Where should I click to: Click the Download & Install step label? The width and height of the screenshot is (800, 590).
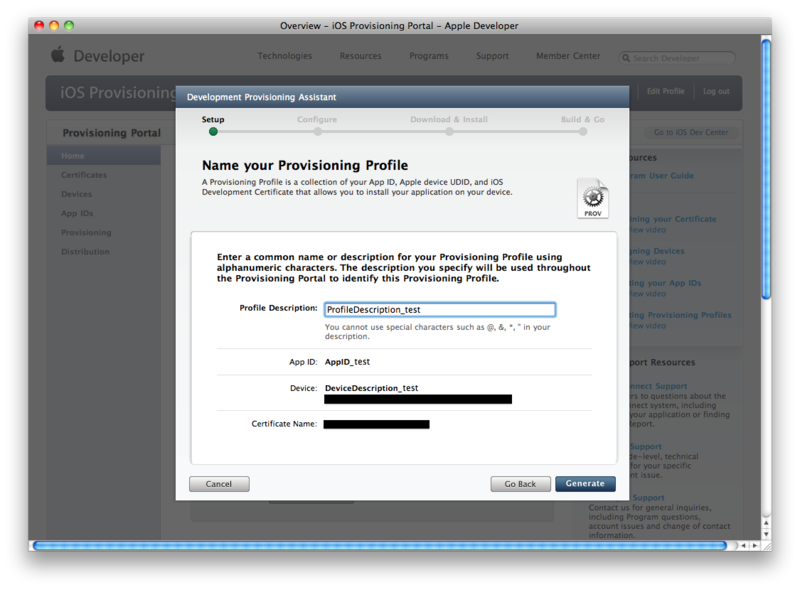pos(449,119)
